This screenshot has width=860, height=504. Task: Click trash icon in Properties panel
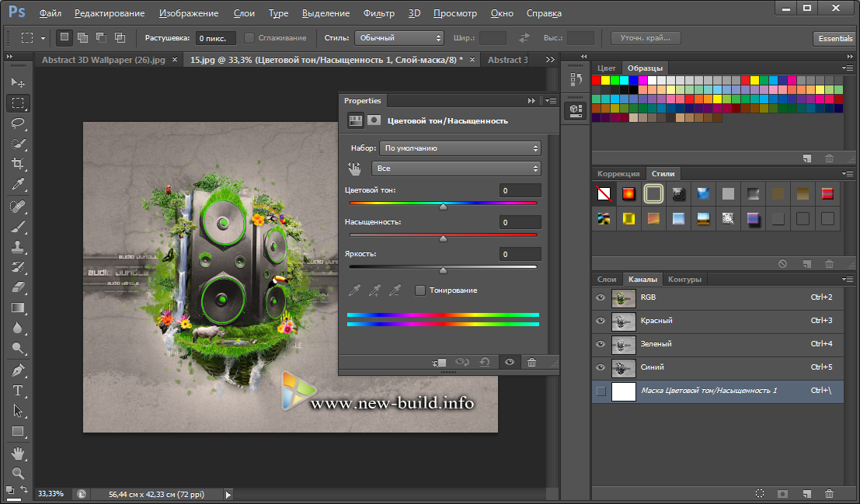pyautogui.click(x=531, y=362)
